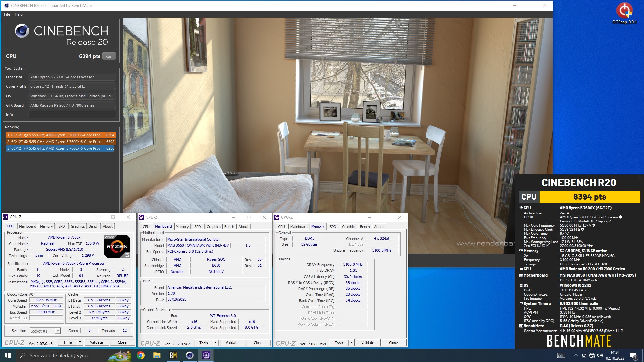
Task: Open the volume speaker icon in the tray
Action: coord(600,355)
